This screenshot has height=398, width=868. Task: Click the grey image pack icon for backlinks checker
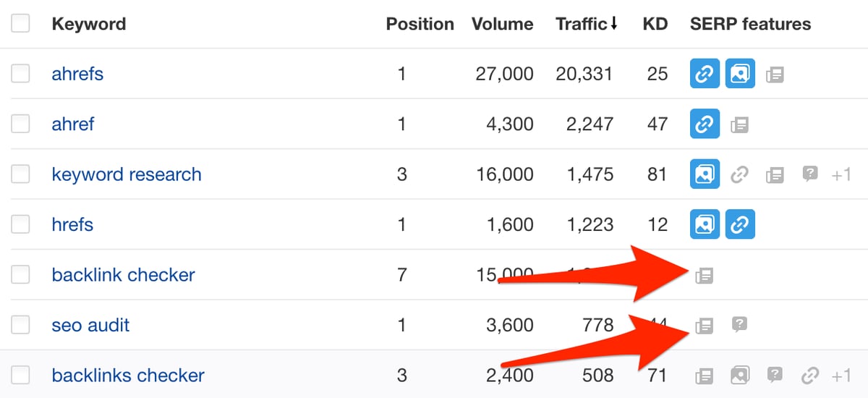click(x=739, y=375)
